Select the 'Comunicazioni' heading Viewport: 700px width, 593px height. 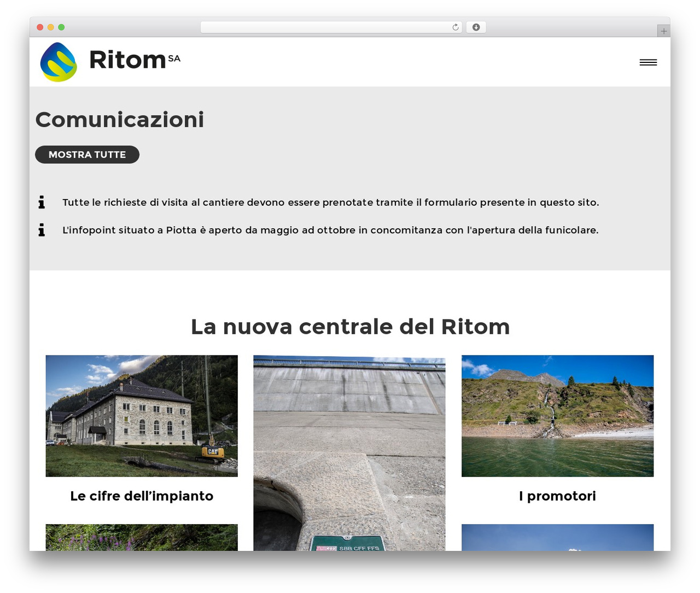click(x=120, y=120)
